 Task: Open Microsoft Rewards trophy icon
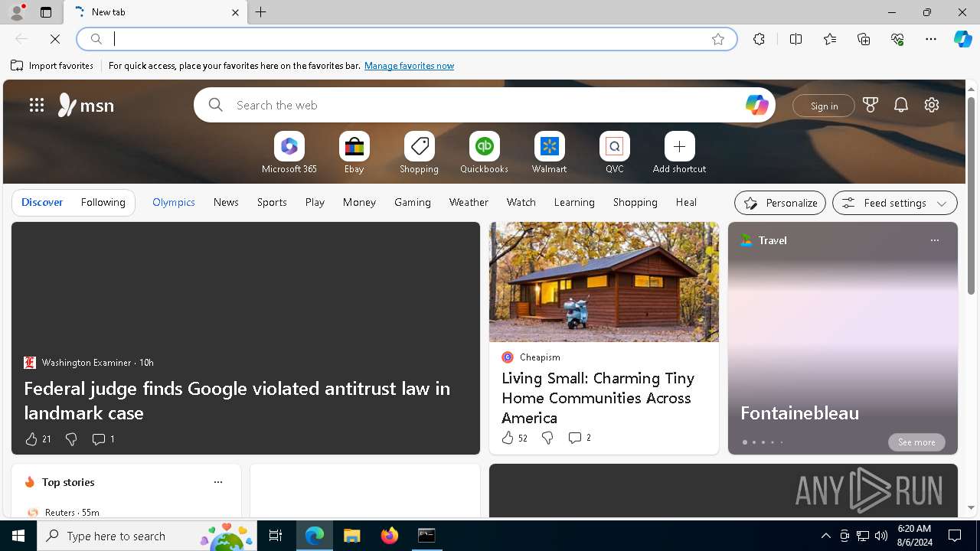871,105
